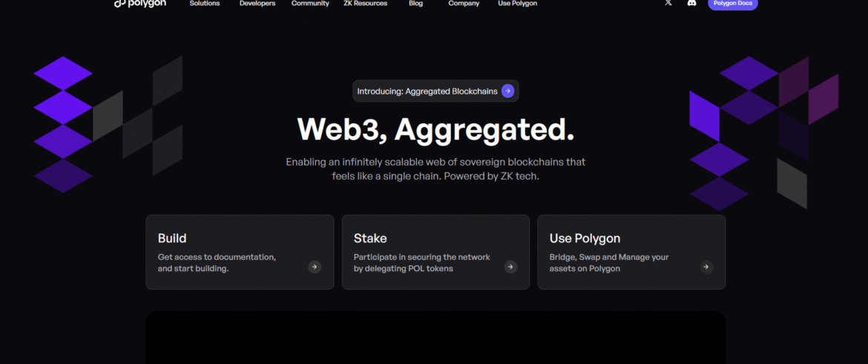Open ZK Resources navigation item
868x364 pixels.
(x=365, y=3)
